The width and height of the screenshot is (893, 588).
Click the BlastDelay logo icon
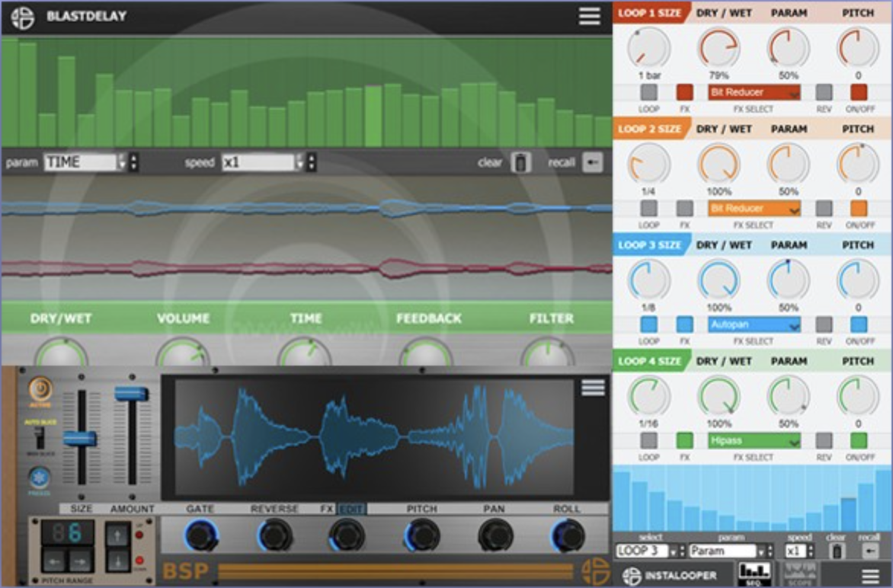tap(23, 17)
